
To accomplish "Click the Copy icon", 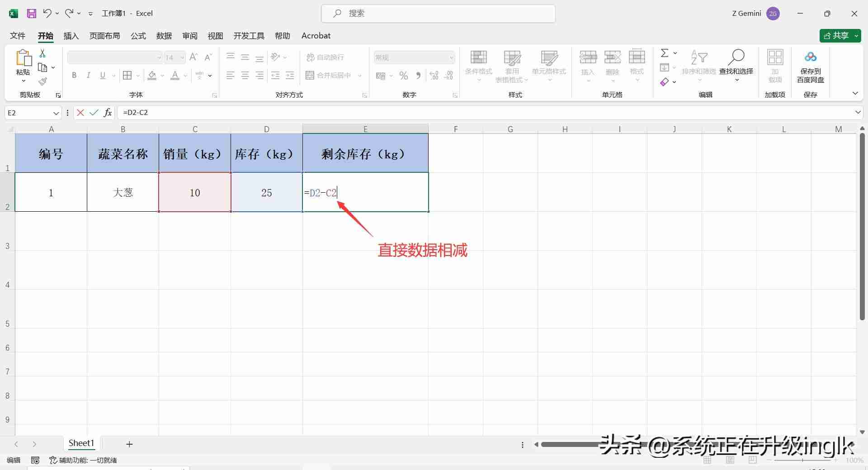I will coord(42,67).
